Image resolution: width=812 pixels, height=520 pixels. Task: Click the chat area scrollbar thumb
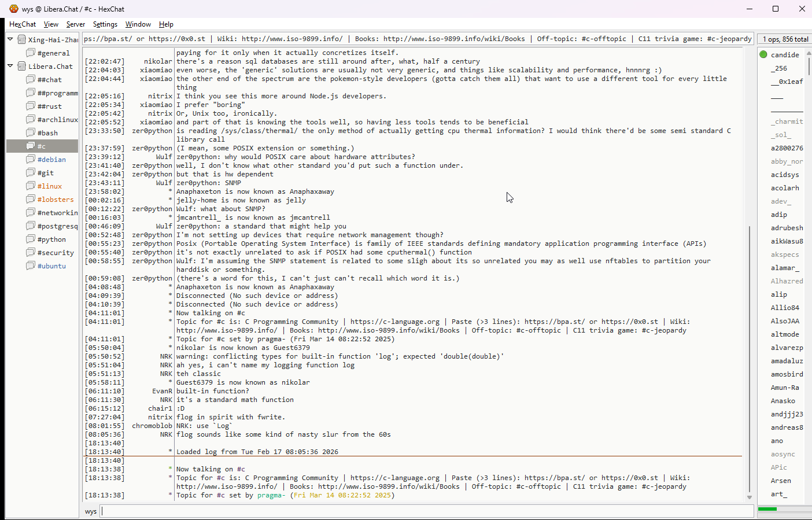(750, 359)
